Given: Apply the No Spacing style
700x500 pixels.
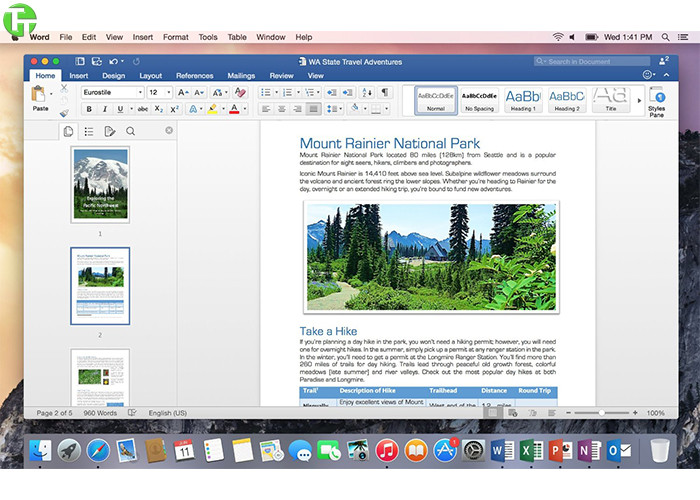Looking at the screenshot, I should pyautogui.click(x=480, y=100).
